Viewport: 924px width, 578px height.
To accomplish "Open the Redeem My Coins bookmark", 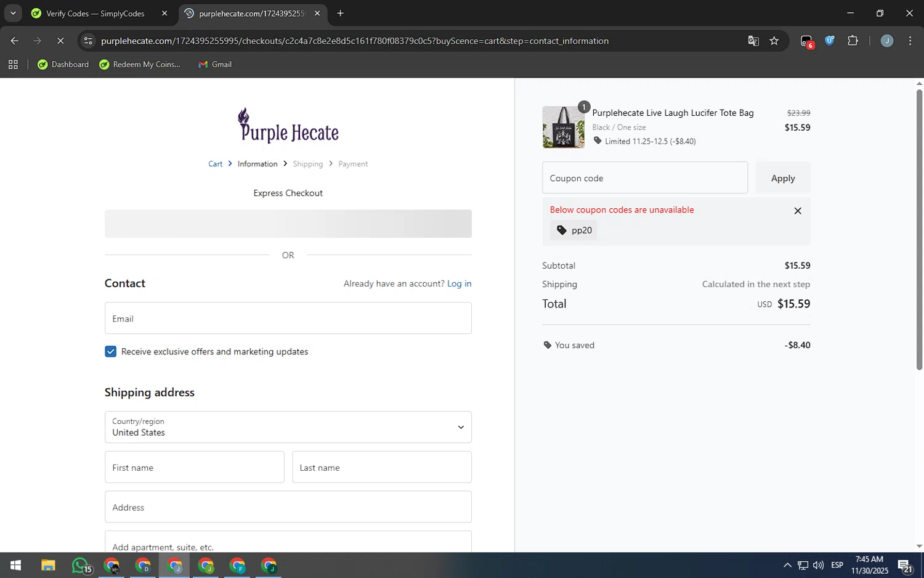I will coord(140,64).
